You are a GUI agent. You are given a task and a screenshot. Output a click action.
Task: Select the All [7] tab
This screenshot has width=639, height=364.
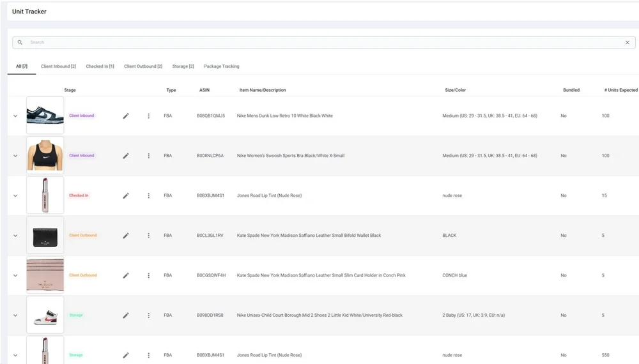click(22, 66)
